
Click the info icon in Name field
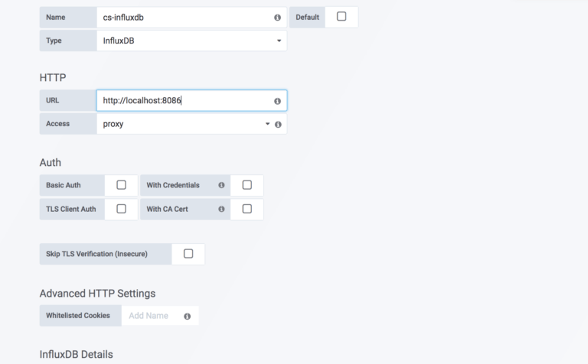coord(277,17)
